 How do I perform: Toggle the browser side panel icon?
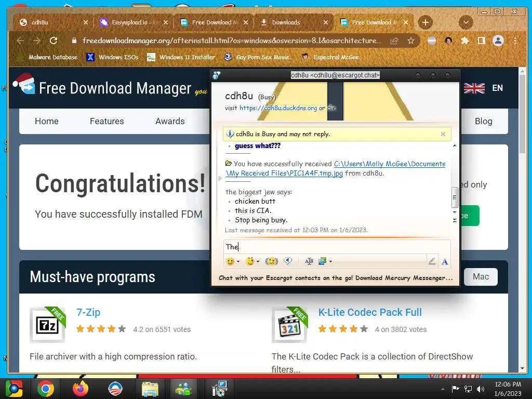click(x=482, y=41)
